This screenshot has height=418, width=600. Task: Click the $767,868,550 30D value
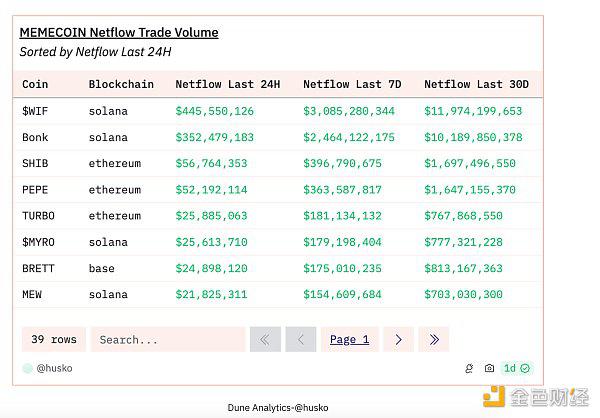pyautogui.click(x=463, y=216)
